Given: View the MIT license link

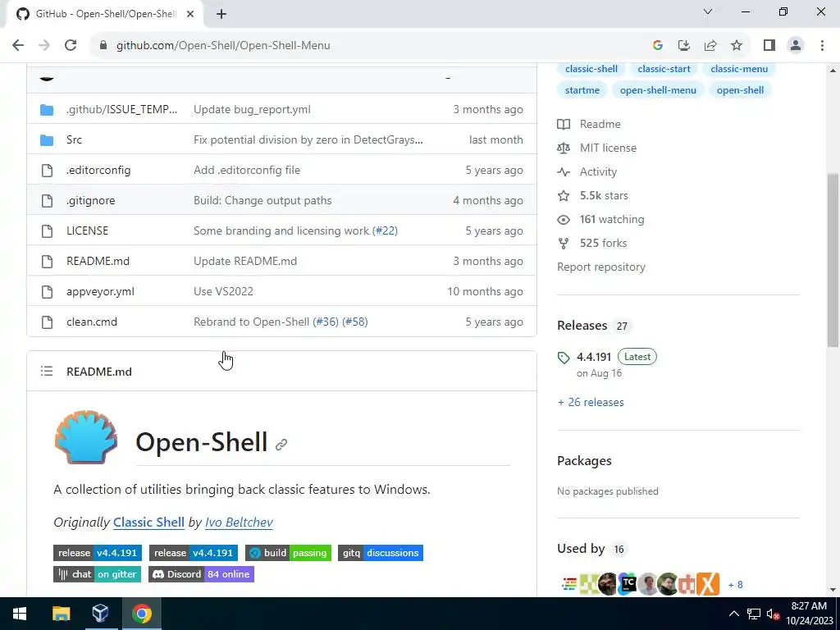Looking at the screenshot, I should [x=597, y=148].
